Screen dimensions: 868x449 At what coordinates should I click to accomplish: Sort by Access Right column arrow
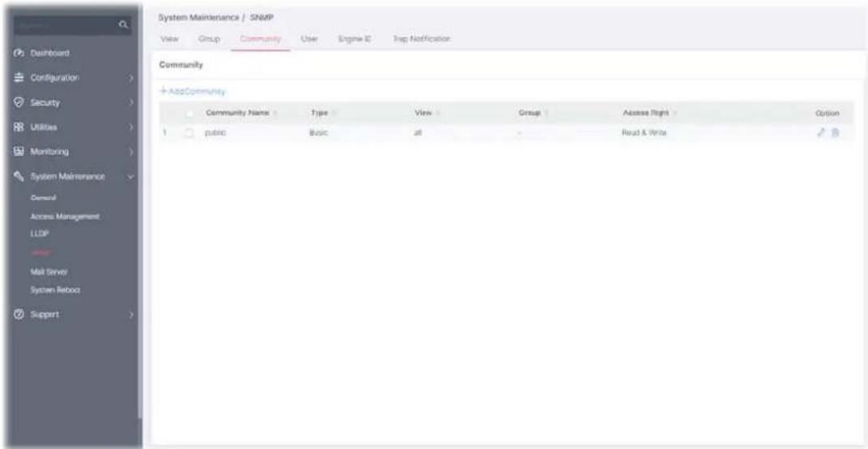pyautogui.click(x=675, y=113)
